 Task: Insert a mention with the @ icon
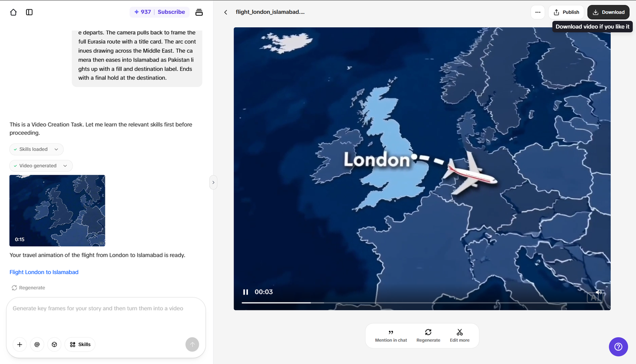[x=37, y=345]
